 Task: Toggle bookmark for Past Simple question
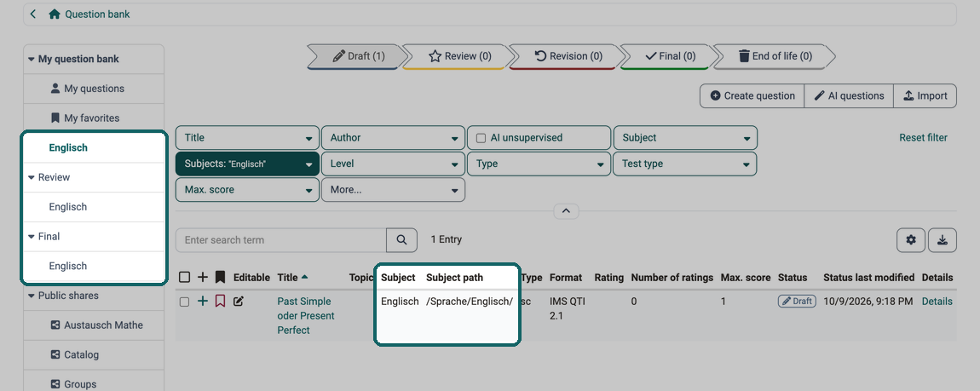[x=220, y=302]
